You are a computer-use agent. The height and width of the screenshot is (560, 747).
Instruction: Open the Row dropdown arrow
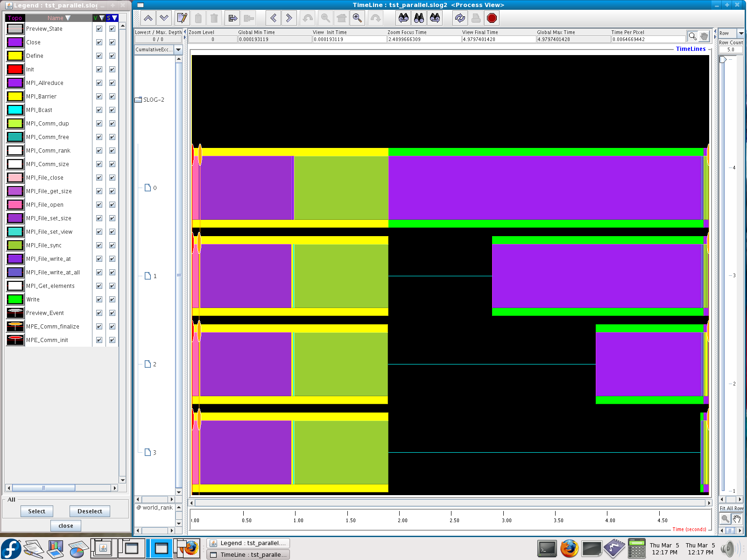click(740, 33)
